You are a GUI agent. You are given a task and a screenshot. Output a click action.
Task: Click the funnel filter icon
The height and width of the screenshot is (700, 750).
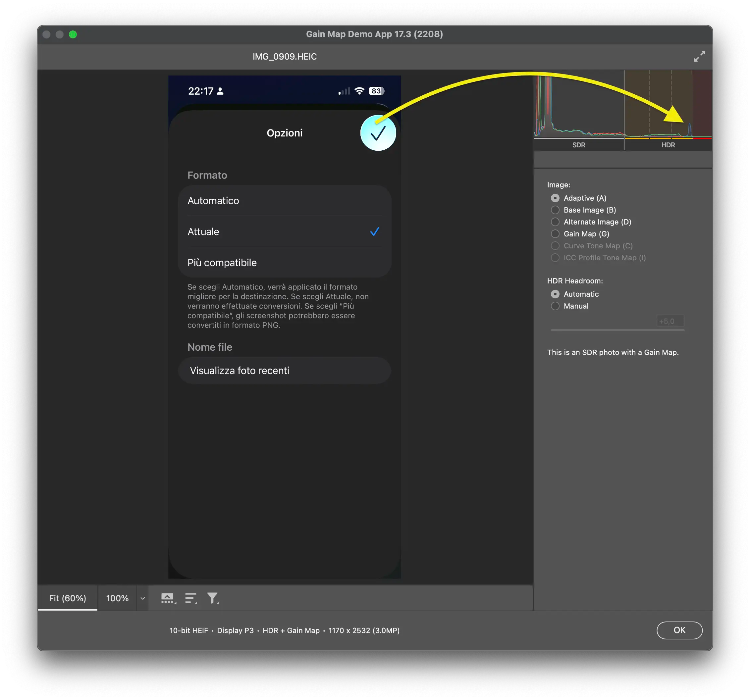coord(213,598)
